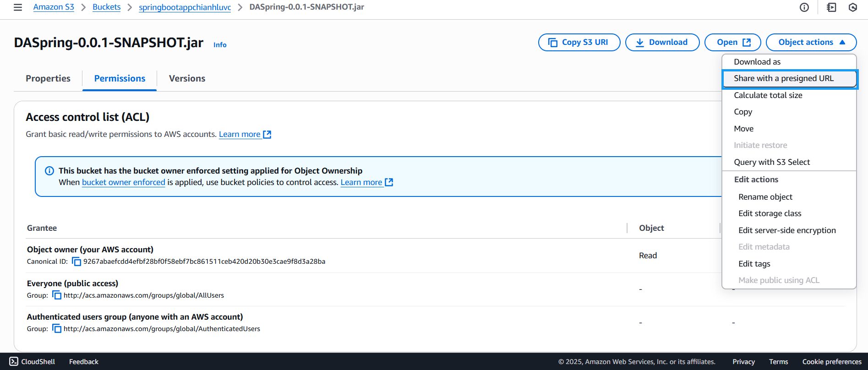
Task: Open the side panel toggle icon in top bar
Action: tap(831, 7)
